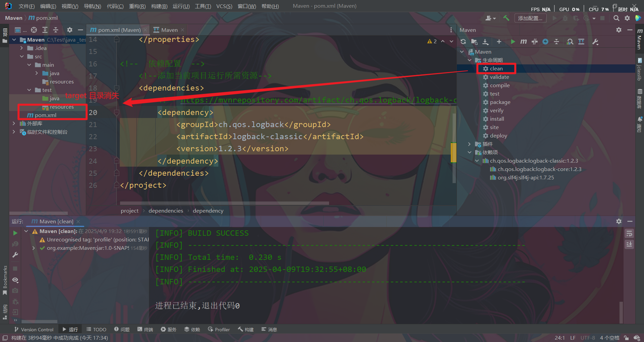Click 添加配置 run configuration button
Screen dimensions: 644x342
click(530, 18)
